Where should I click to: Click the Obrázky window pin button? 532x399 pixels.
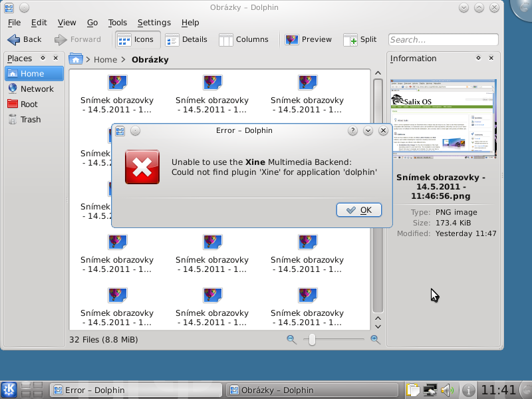(x=24, y=7)
